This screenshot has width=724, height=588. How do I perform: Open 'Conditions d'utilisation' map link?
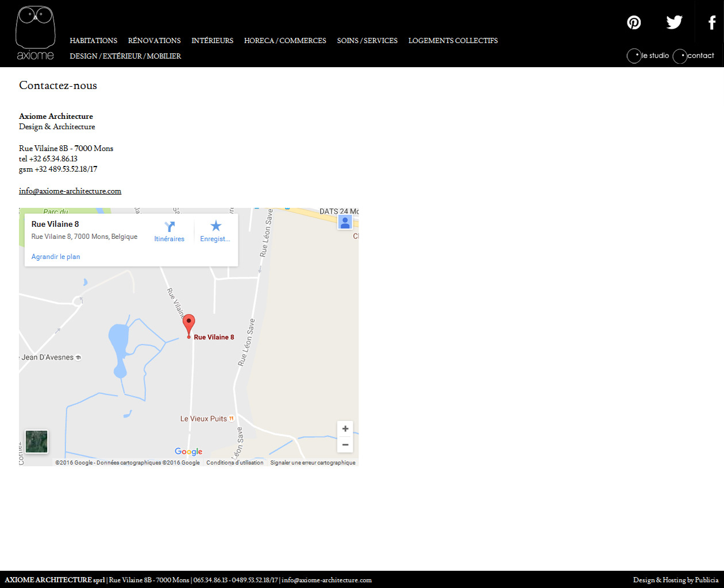coord(235,463)
